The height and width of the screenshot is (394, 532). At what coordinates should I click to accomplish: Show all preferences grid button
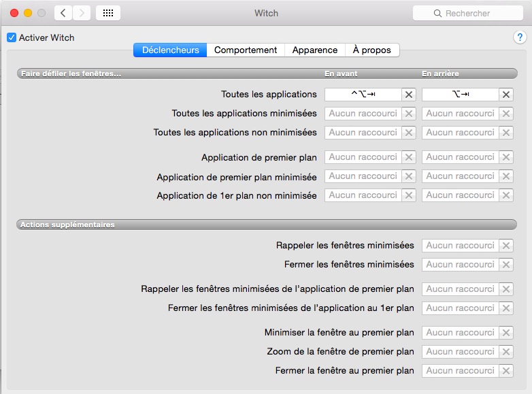pos(108,13)
